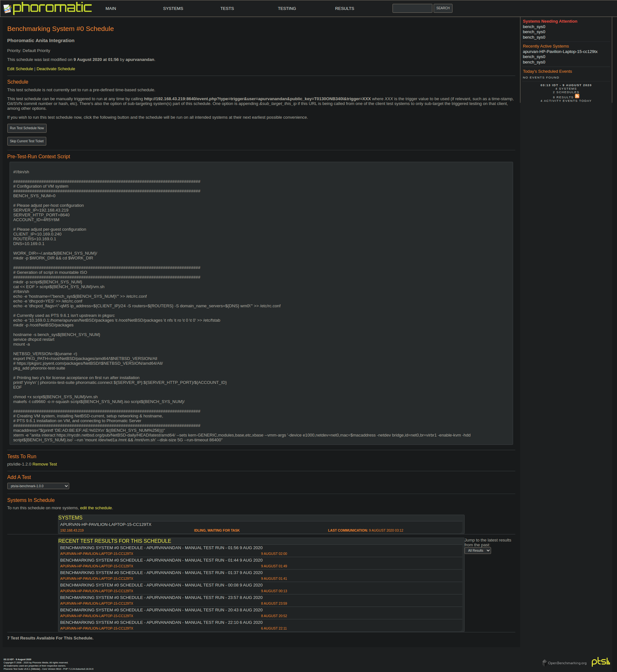
Task: Open manual test run result 23:57 8 Aug 2020
Action: [x=261, y=601]
